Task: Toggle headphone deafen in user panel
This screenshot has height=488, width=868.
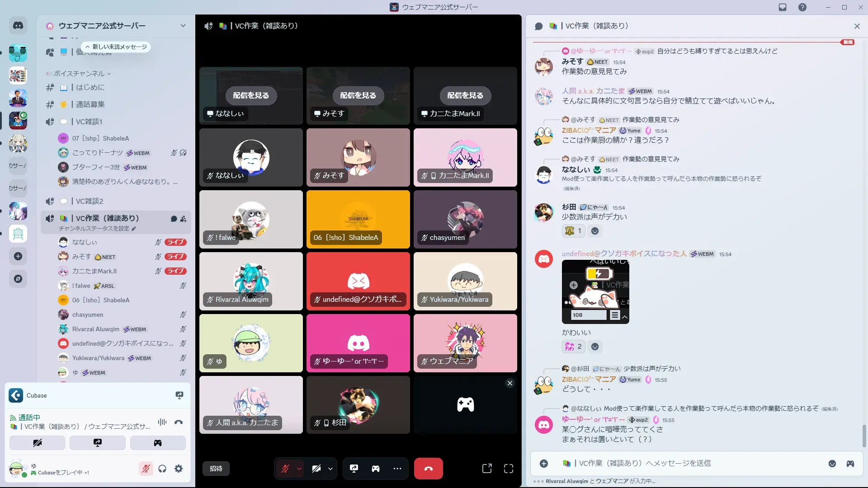Action: click(x=162, y=469)
